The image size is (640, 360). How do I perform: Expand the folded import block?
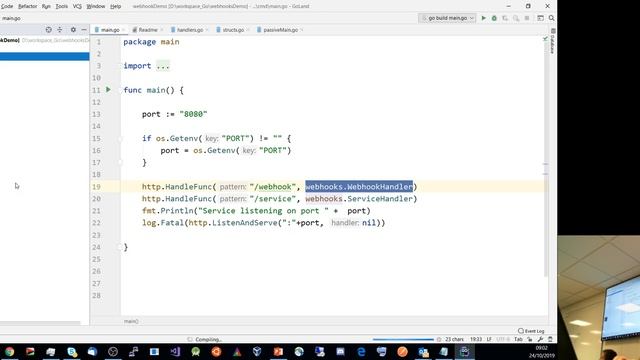point(163,66)
